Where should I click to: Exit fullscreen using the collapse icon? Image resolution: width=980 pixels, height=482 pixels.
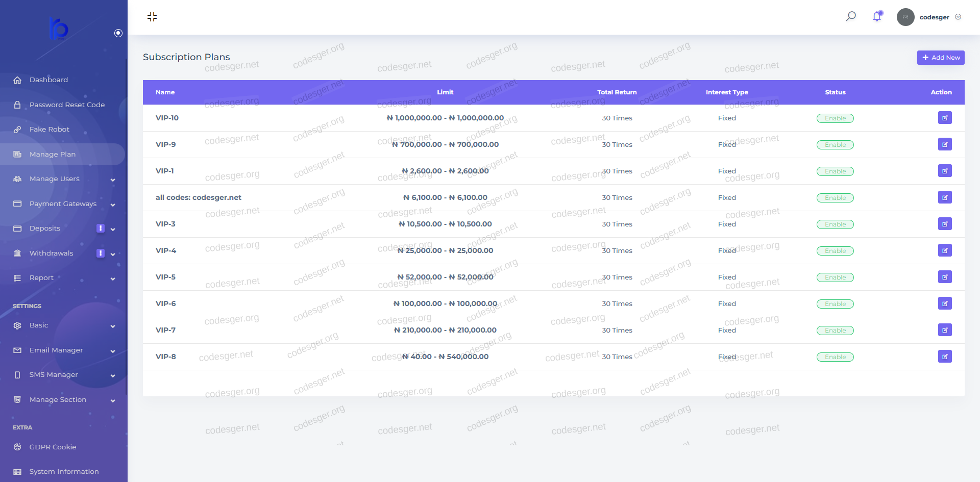click(152, 17)
